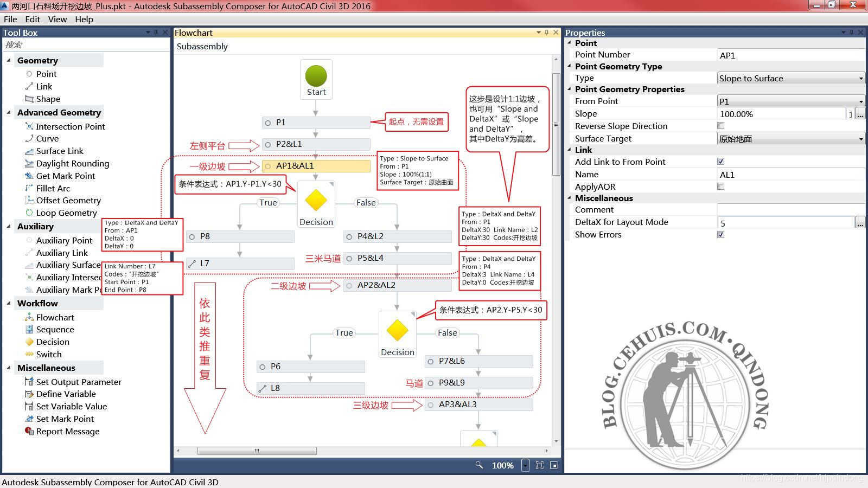The image size is (868, 488).
Task: Select the P2&L1 flowchart node
Action: point(316,144)
